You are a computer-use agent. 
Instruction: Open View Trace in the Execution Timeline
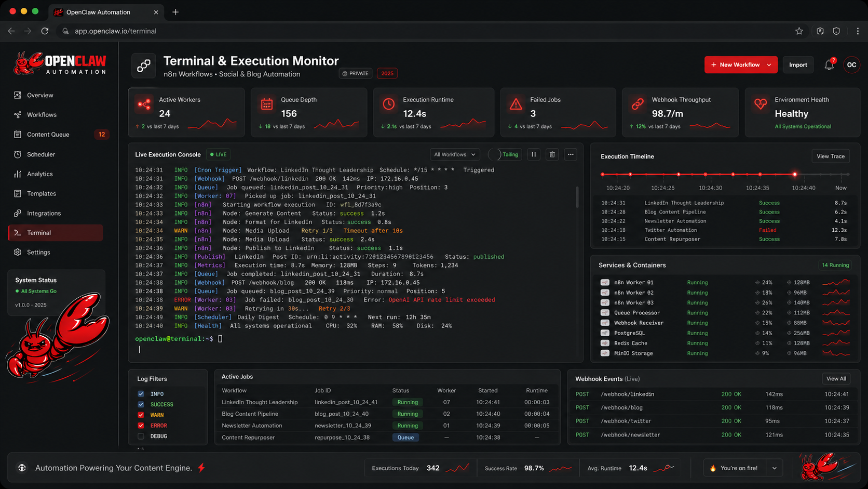click(831, 156)
